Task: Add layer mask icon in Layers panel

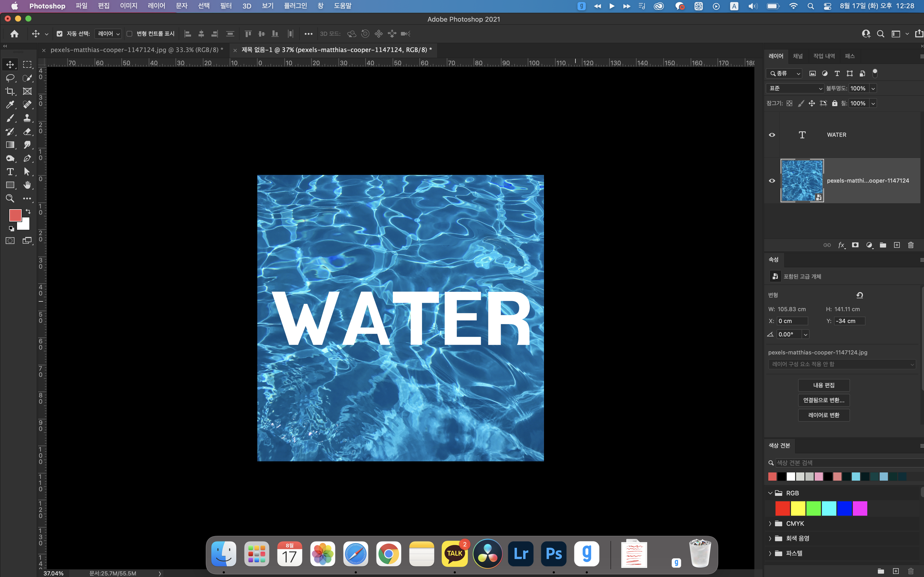Action: (855, 245)
